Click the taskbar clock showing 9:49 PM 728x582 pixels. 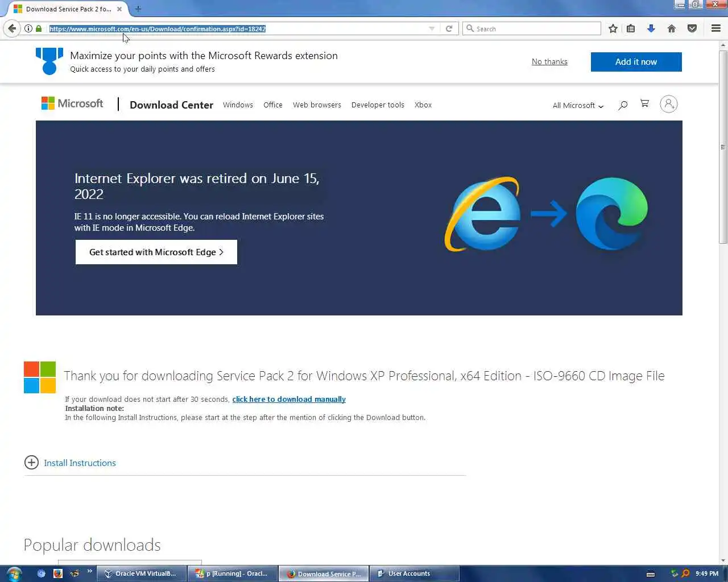click(707, 573)
